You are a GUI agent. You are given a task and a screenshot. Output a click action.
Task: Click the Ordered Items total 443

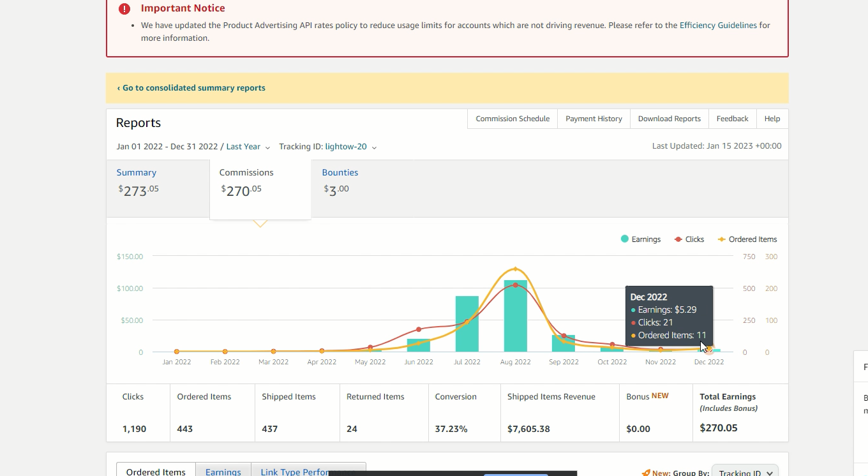[185, 429]
